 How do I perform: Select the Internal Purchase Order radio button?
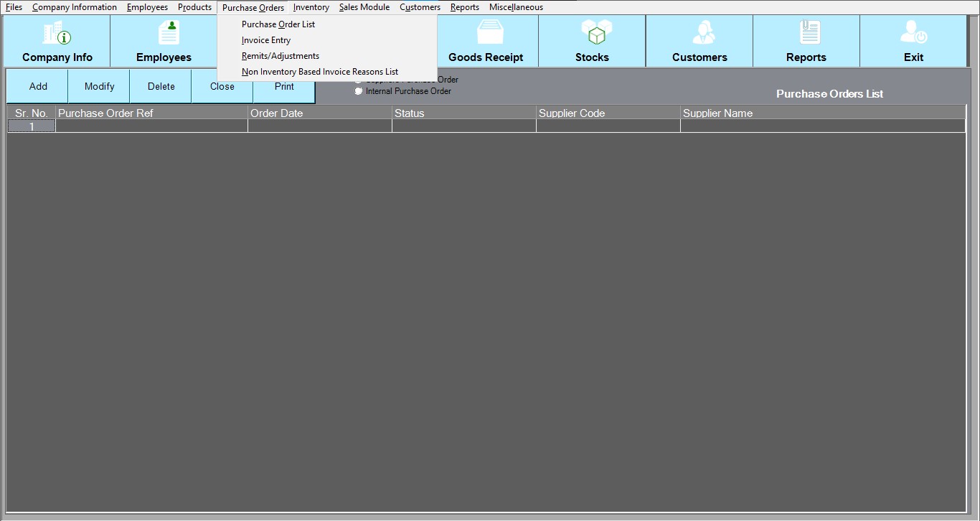click(359, 91)
